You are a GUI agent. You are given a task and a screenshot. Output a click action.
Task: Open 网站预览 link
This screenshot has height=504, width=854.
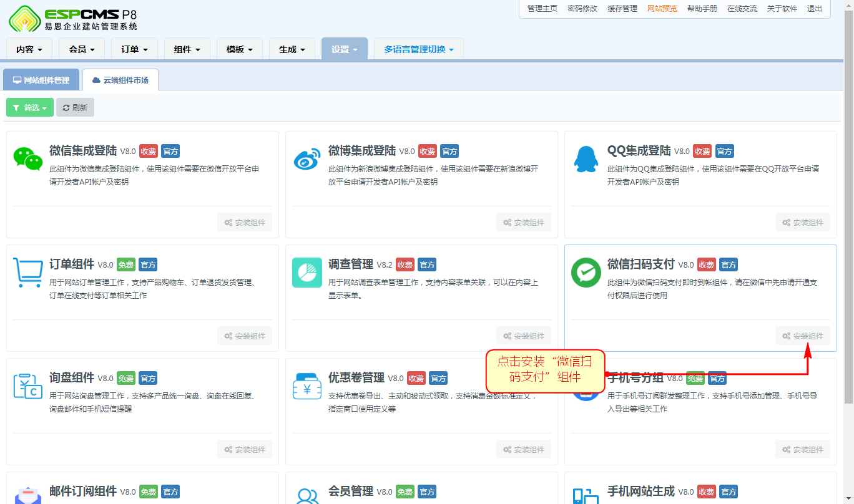[662, 9]
